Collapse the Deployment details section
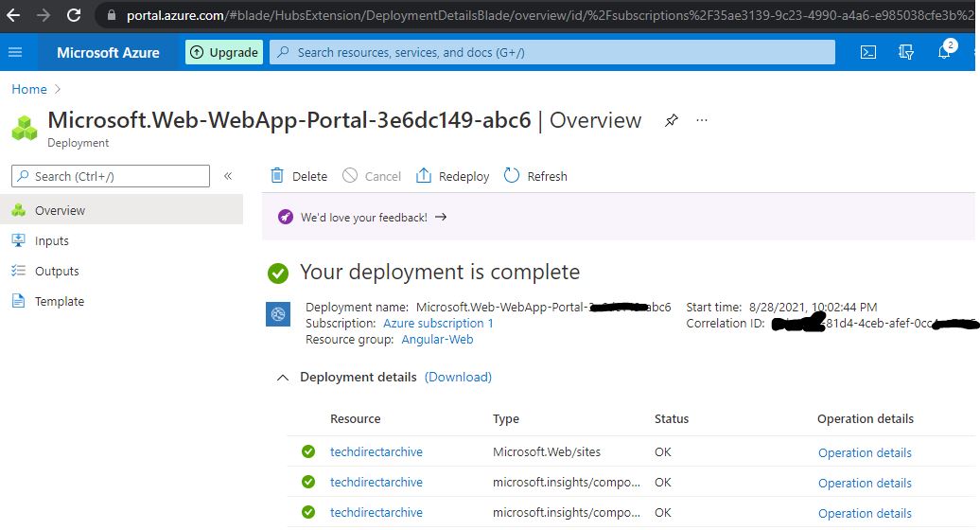Screen dimensions: 980x530 (x=283, y=378)
